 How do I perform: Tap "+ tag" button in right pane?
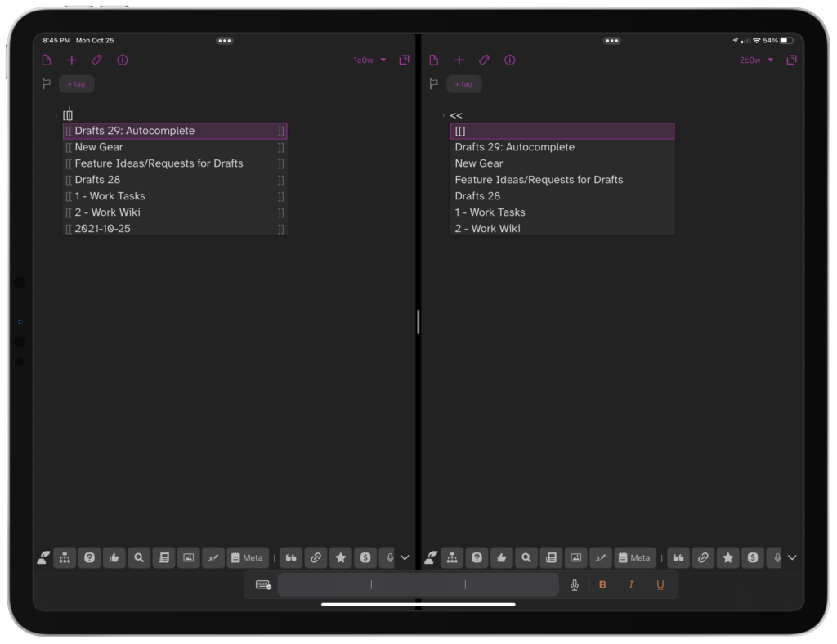464,83
